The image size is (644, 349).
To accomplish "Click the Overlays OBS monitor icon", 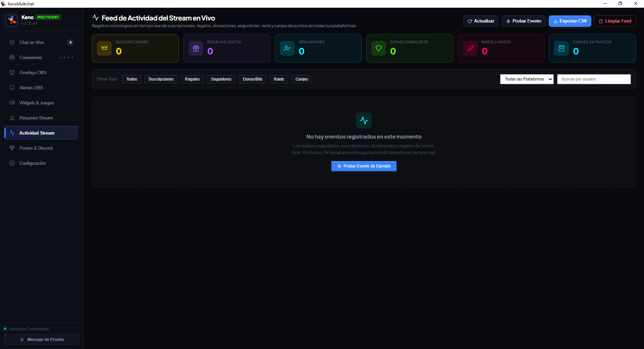I will pos(12,72).
